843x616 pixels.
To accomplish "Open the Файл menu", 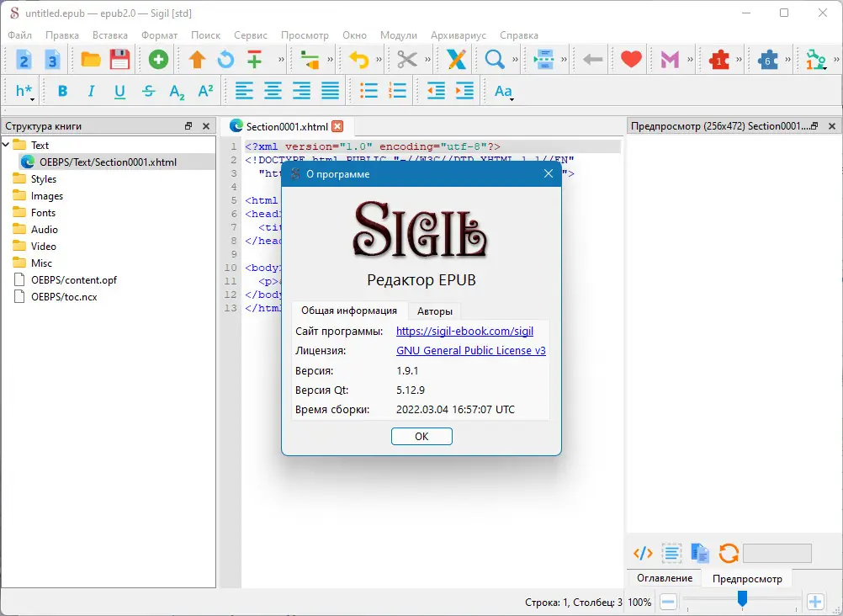I will tap(20, 35).
